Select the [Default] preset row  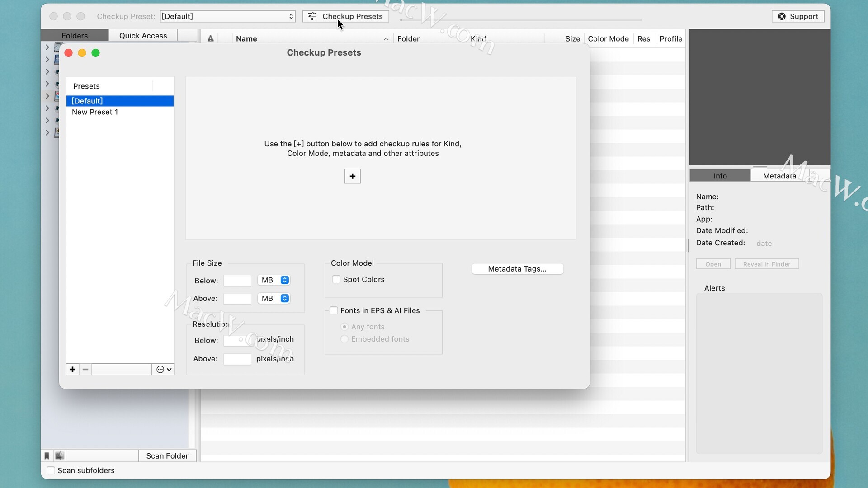120,101
